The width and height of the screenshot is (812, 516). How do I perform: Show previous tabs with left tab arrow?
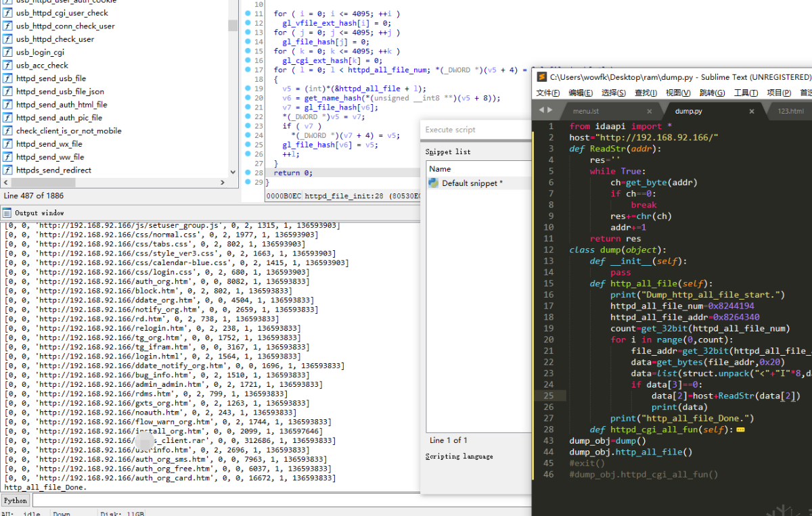point(541,110)
